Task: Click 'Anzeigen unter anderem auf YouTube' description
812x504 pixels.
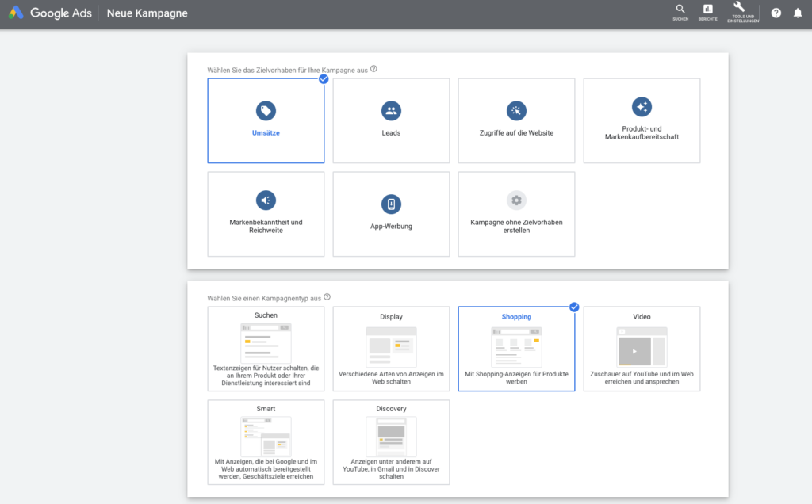Action: point(391,469)
